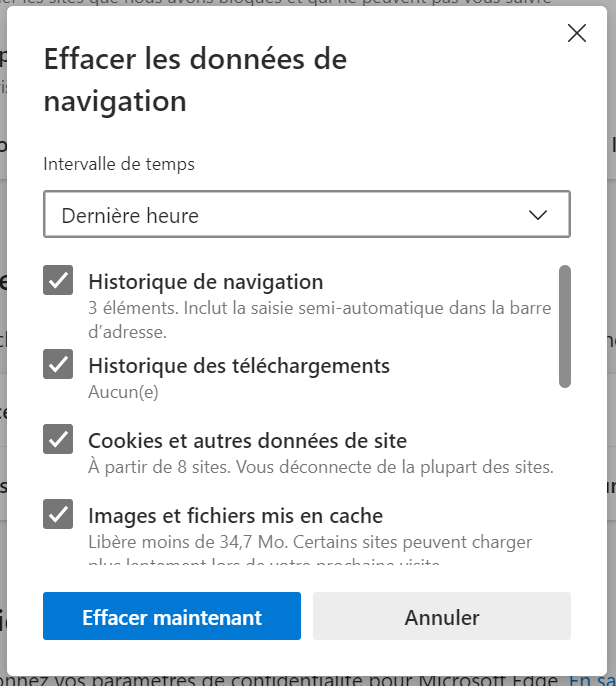616x686 pixels.
Task: Select the Historique des téléchargements label
Action: [238, 366]
